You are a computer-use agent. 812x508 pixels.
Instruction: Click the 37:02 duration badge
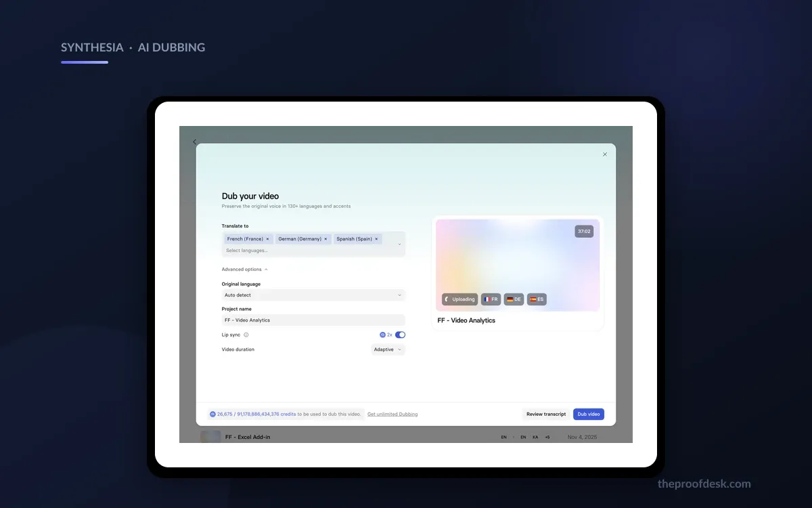584,231
